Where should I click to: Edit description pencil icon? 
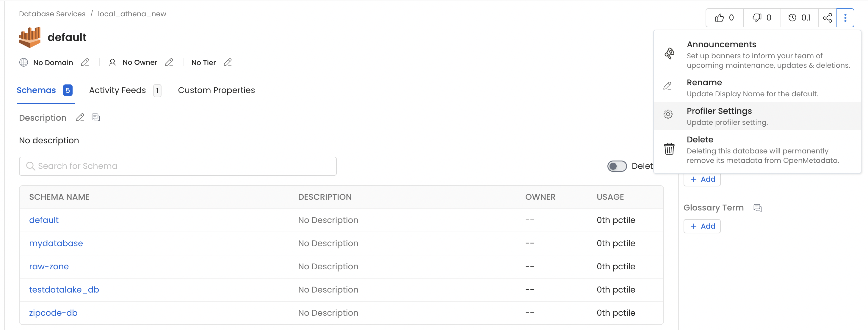pos(80,117)
